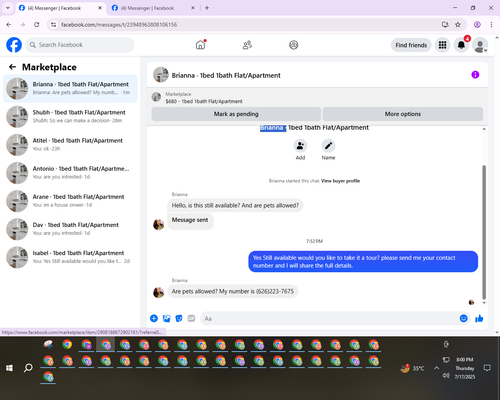This screenshot has width=500, height=400.
Task: Open Isabel conversation in list
Action: coord(70,257)
